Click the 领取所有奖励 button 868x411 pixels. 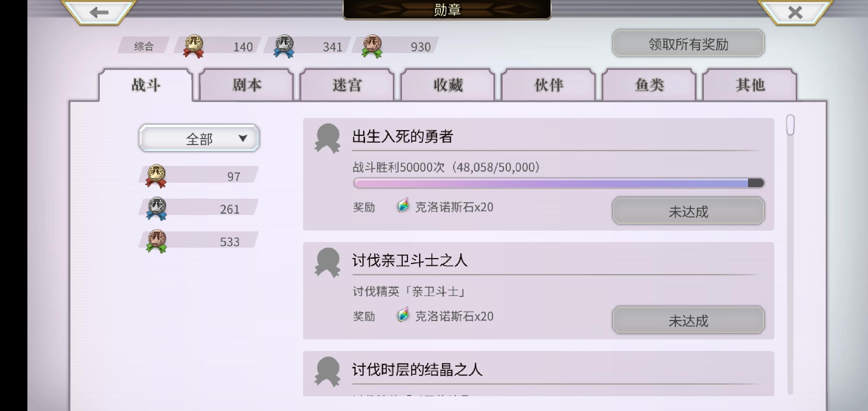(x=688, y=44)
